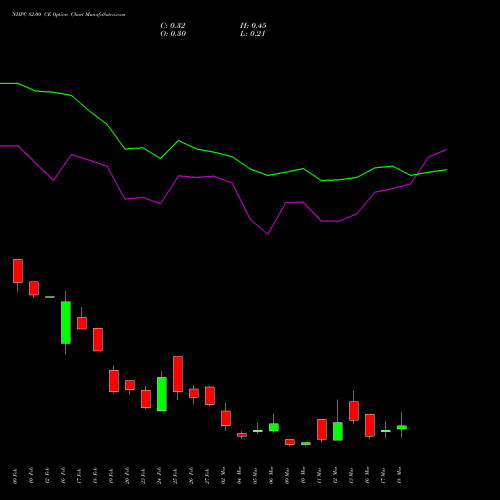Viewport: 500px width, 500px height.
Task: Select the red candlestick for 10 Feb
Action: point(34,288)
